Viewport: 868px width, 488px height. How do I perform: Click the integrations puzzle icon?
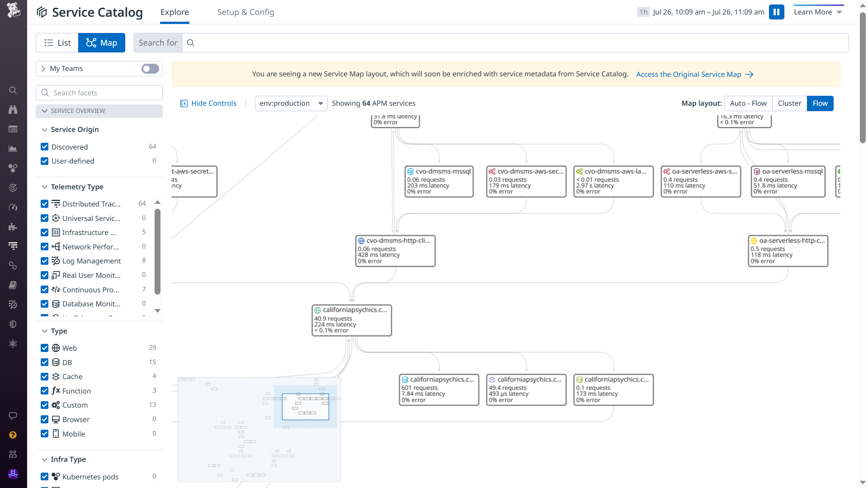(x=13, y=227)
